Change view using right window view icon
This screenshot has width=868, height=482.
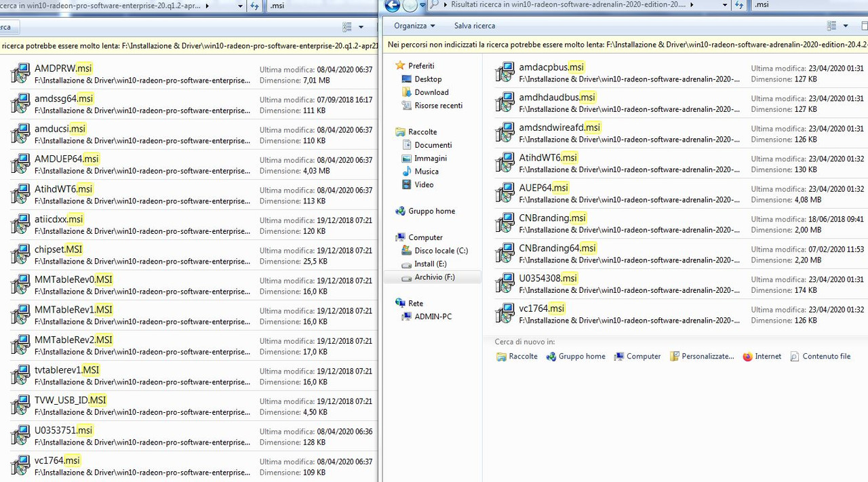[x=832, y=26]
